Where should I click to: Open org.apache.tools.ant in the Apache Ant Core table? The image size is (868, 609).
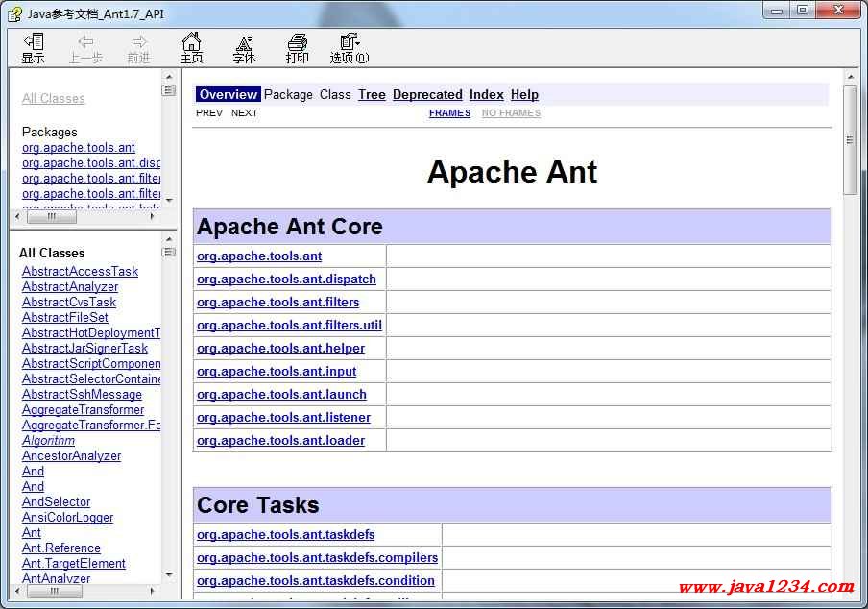click(x=259, y=256)
